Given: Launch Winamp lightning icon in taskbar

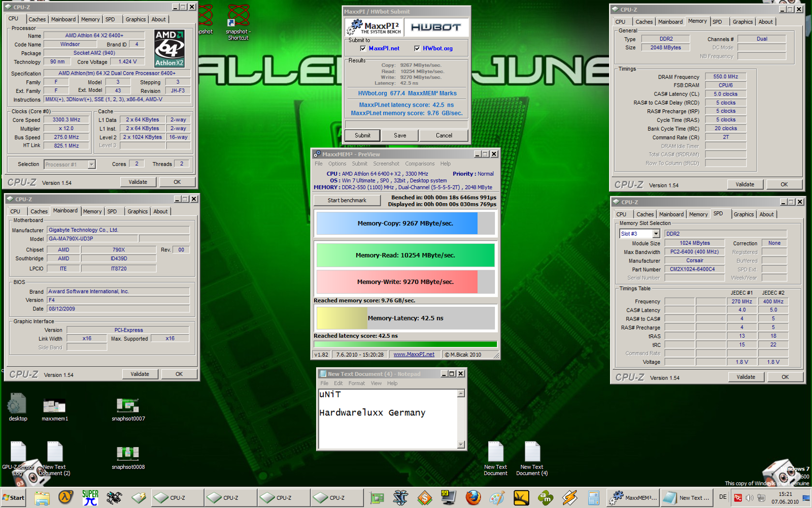Looking at the screenshot, I should coord(569,498).
